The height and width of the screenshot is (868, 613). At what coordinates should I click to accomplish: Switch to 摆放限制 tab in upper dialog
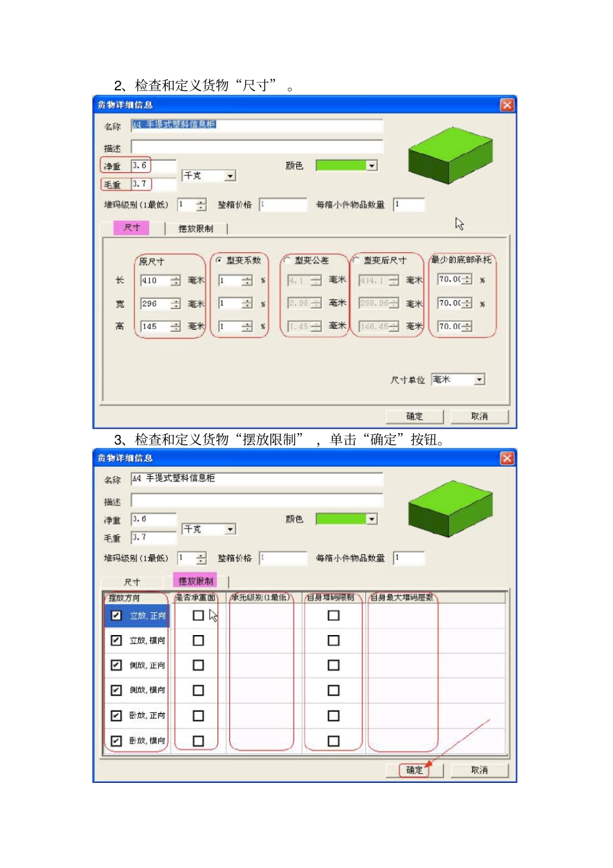196,228
